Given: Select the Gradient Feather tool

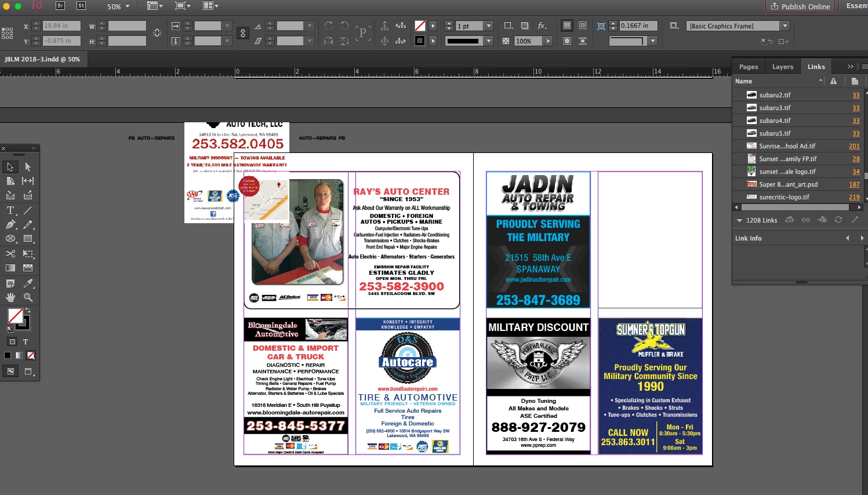Looking at the screenshot, I should pos(28,268).
